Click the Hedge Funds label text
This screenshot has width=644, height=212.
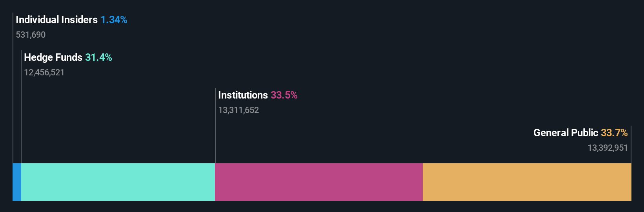click(x=53, y=57)
